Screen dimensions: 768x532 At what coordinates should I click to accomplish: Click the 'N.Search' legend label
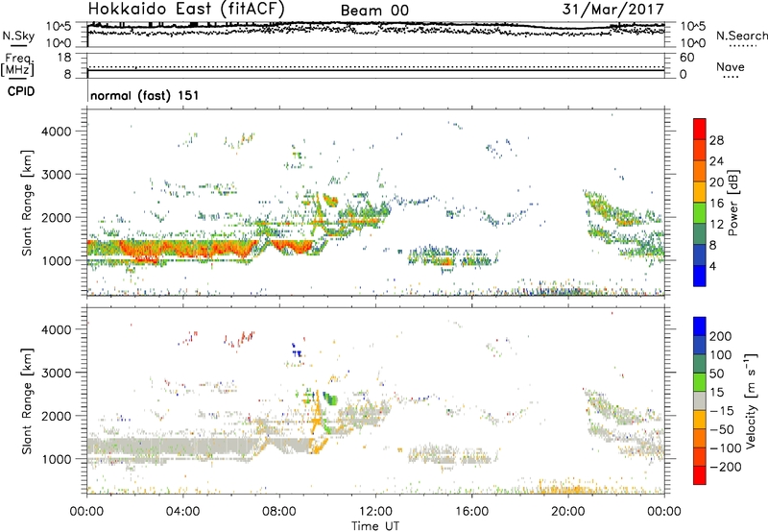pos(741,36)
